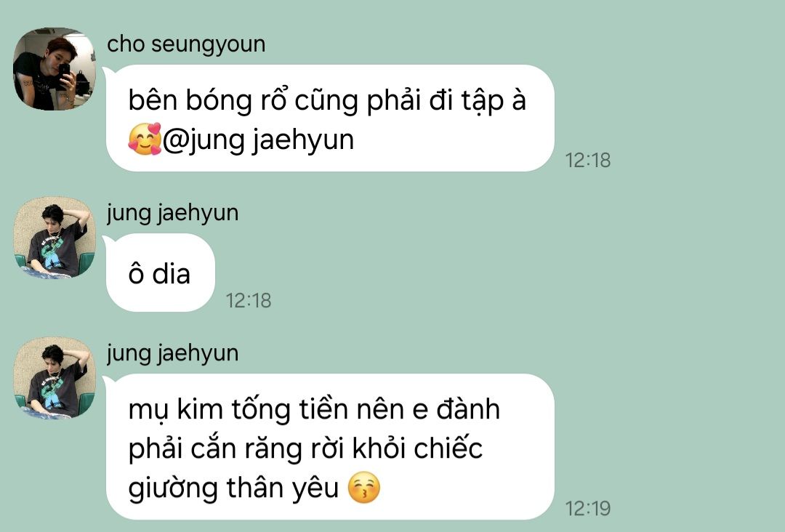The height and width of the screenshot is (532, 785).
Task: Click the smiling face with hearts emoji
Action: (x=145, y=139)
